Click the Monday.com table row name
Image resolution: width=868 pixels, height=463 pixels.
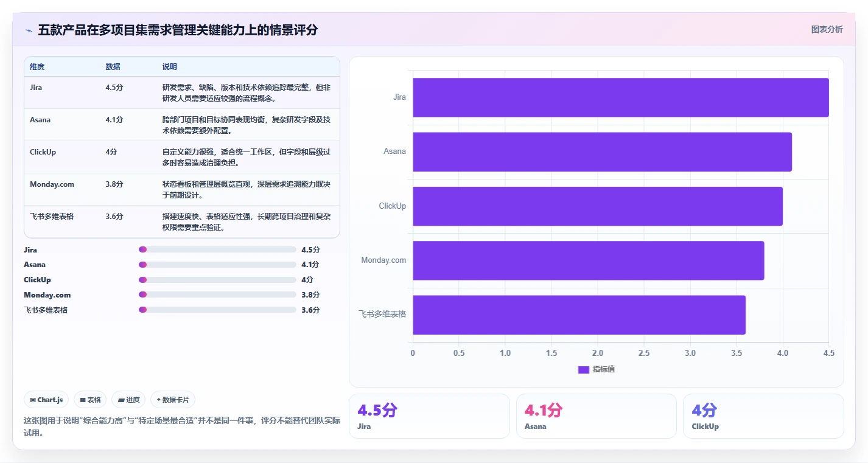(52, 184)
